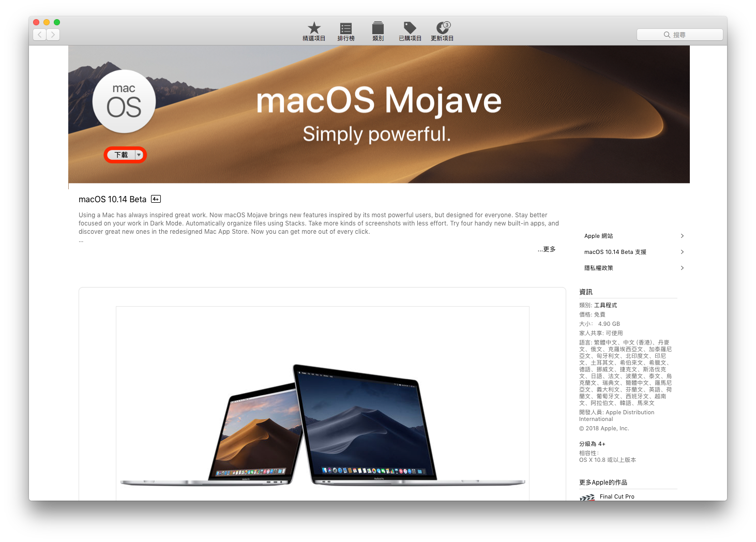Screen dimensions: 756x542
Task: Go back with the left arrow button
Action: point(40,35)
